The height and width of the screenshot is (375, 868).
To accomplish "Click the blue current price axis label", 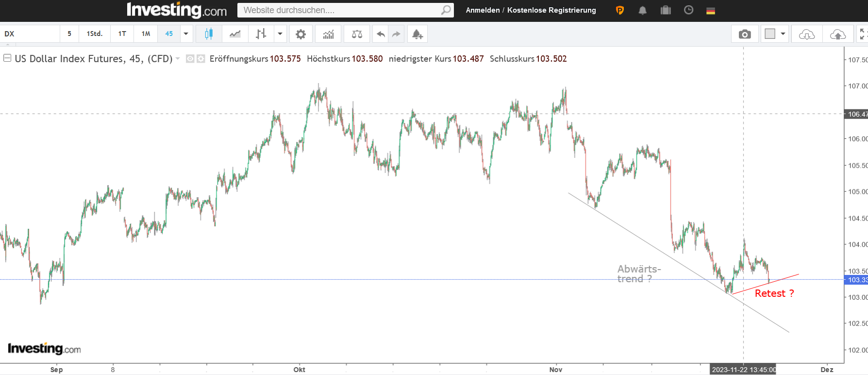I will (x=856, y=280).
